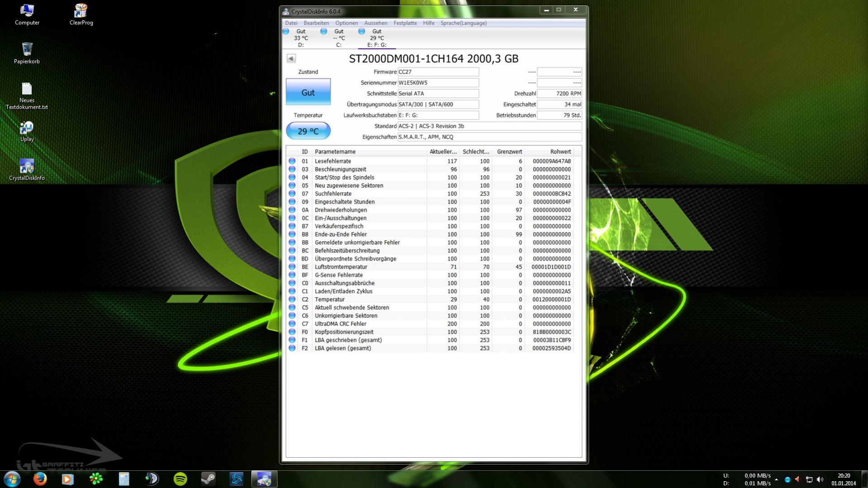Viewport: 868px width, 488px height.
Task: Open the volume control tray icon
Action: pyautogui.click(x=820, y=479)
